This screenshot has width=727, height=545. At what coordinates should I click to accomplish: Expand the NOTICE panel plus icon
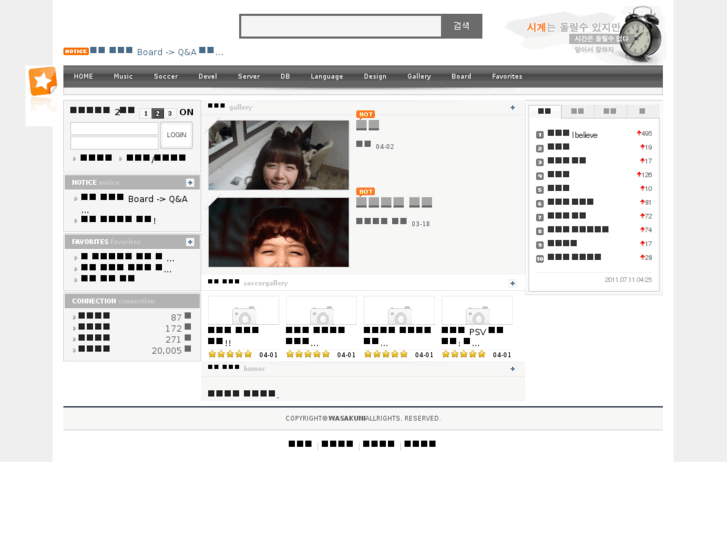[x=190, y=183]
